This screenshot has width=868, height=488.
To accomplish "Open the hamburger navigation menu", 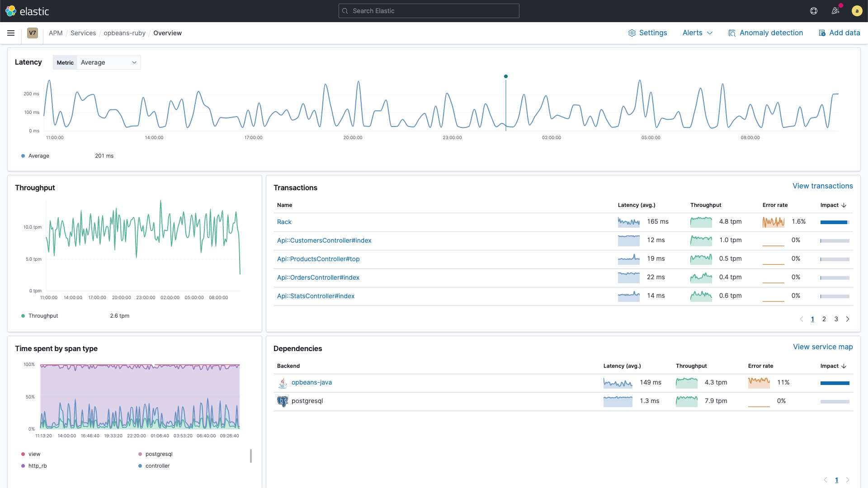I will tap(11, 33).
